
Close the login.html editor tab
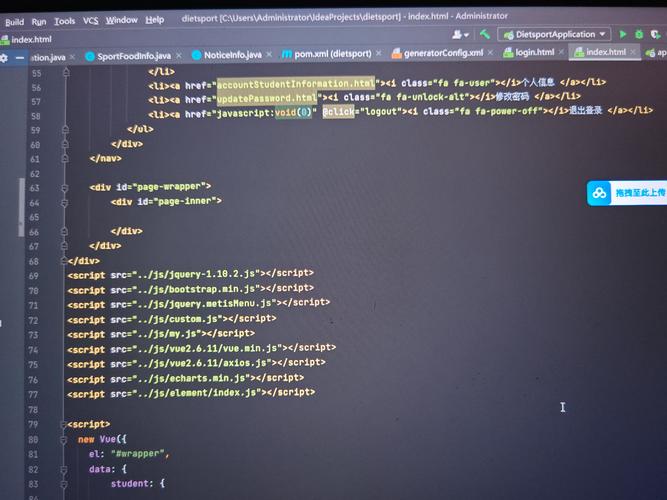[x=563, y=52]
